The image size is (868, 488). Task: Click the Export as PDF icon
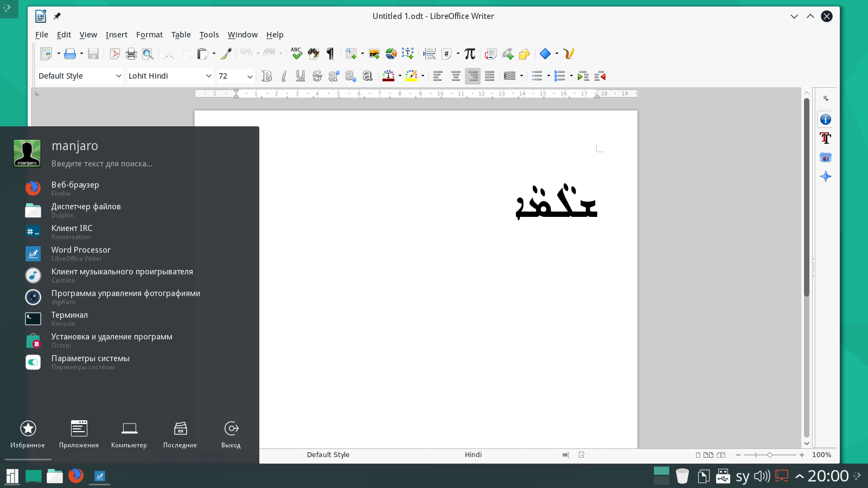115,54
